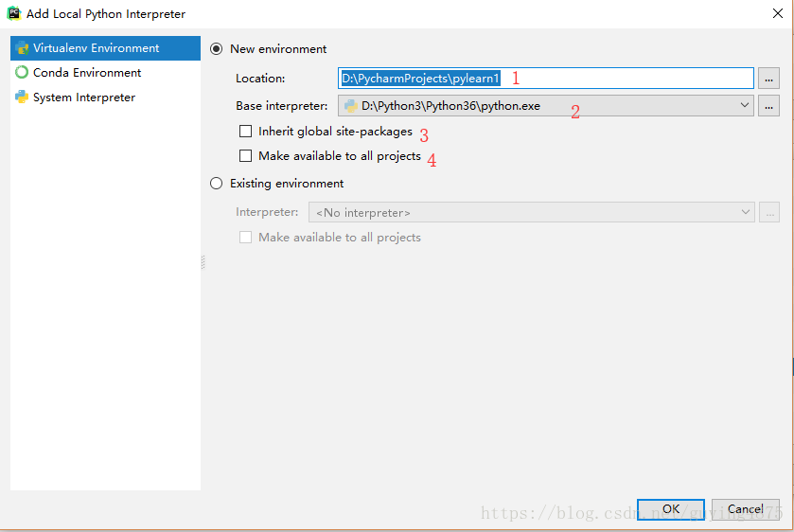Click the Python icon in Base interpreter field
Image resolution: width=794 pixels, height=532 pixels.
click(x=350, y=106)
